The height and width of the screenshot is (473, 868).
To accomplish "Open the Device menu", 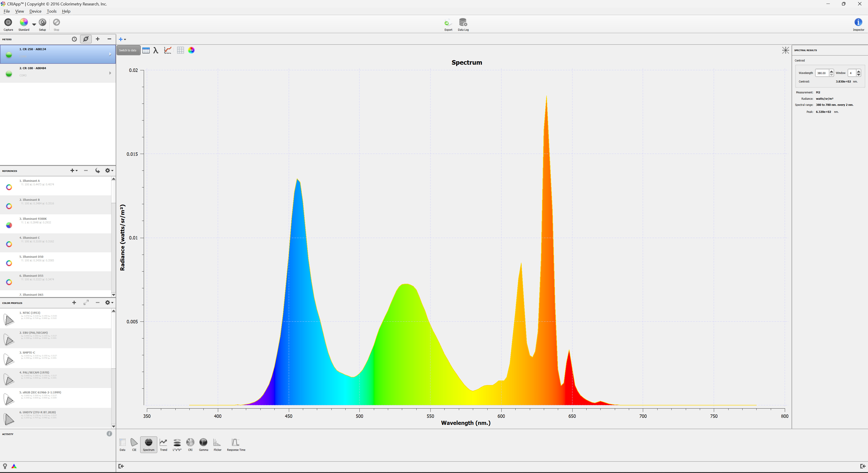I will 35,11.
